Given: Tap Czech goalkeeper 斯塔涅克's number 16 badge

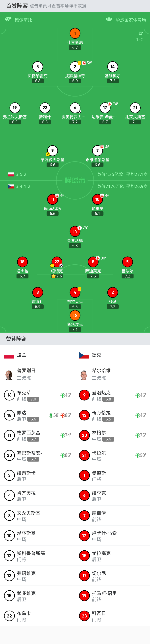Looking at the screenshot, I should coord(75,315).
